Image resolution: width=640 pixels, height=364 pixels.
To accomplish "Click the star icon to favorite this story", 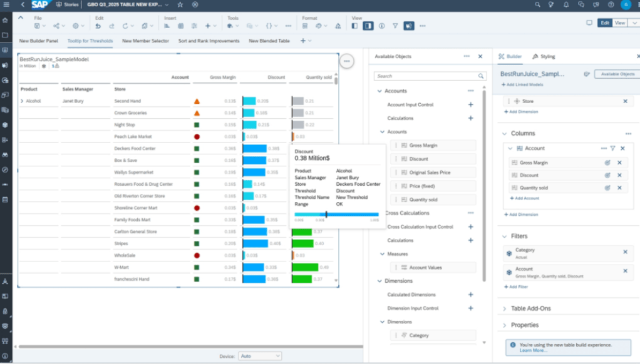I will [x=180, y=4].
